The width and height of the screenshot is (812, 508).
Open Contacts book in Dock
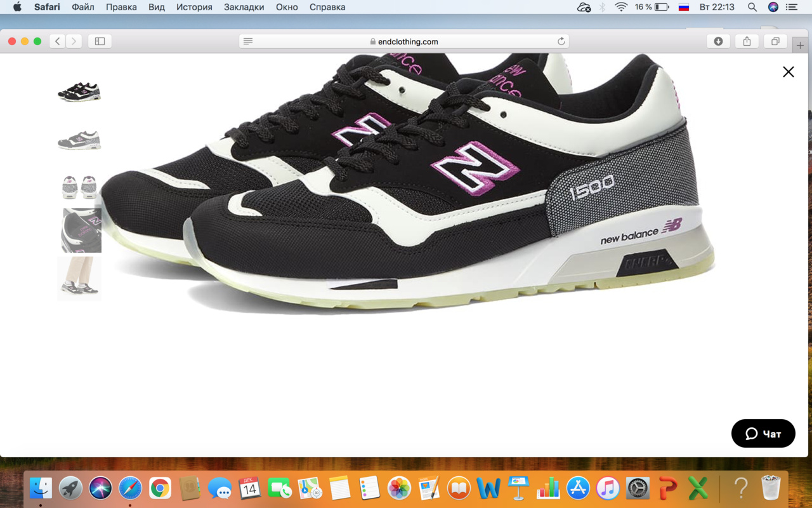[x=190, y=488]
